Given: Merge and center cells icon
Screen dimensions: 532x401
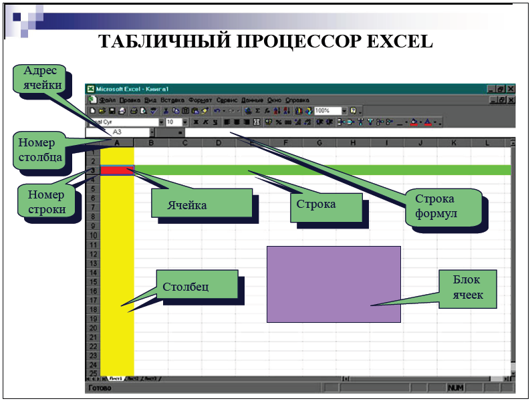Looking at the screenshot, I should [x=257, y=122].
